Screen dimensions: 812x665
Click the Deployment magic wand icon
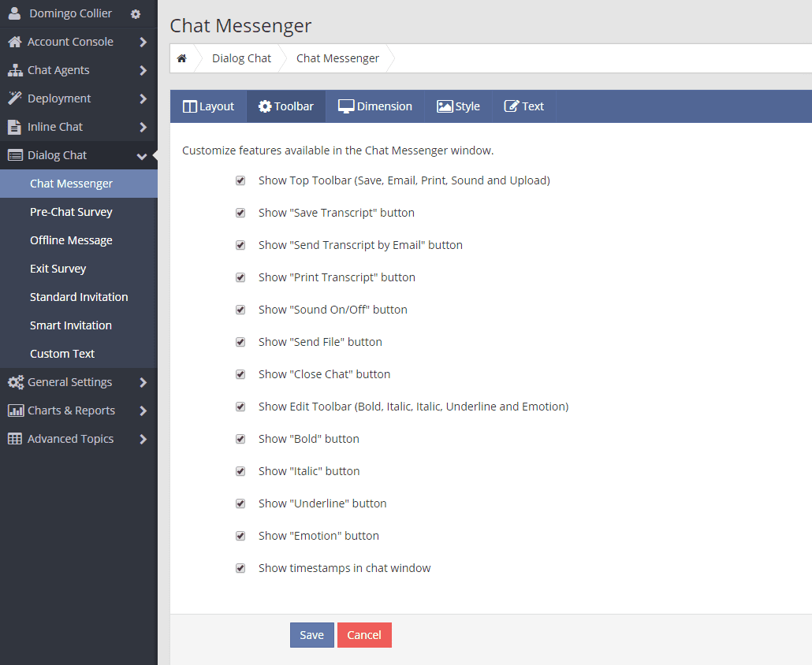[15, 98]
